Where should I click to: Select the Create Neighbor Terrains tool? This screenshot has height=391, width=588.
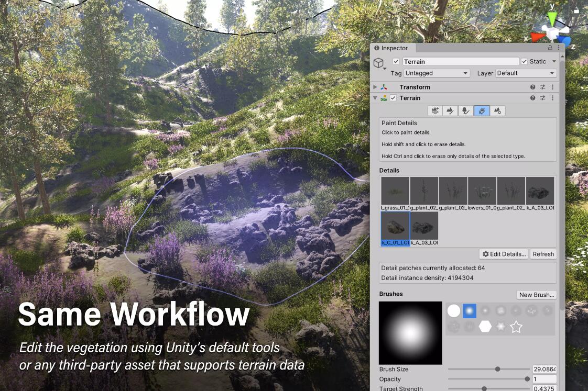coord(435,111)
